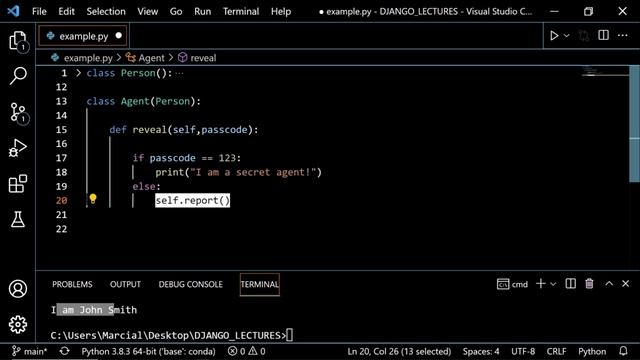Click the selected self.report() code
Screen dimensions: 640x360
192,200
